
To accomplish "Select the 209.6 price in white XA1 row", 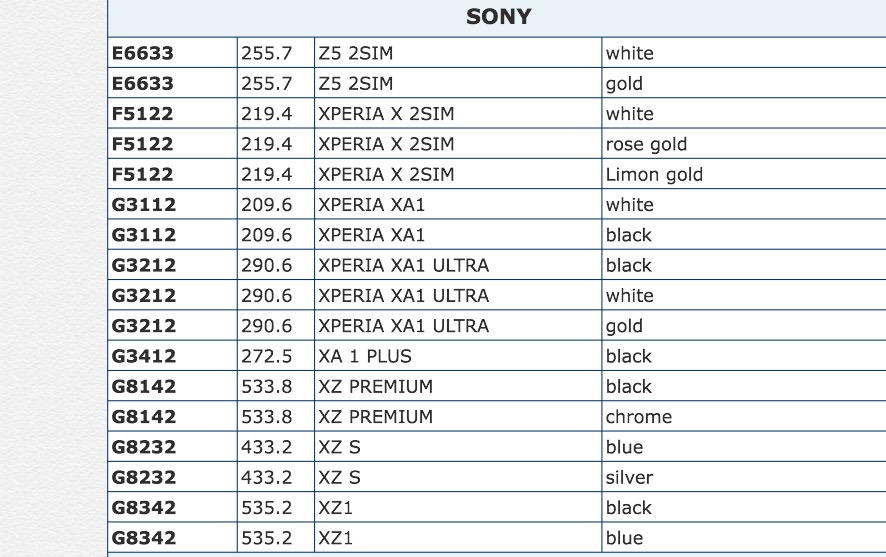I will 266,205.
